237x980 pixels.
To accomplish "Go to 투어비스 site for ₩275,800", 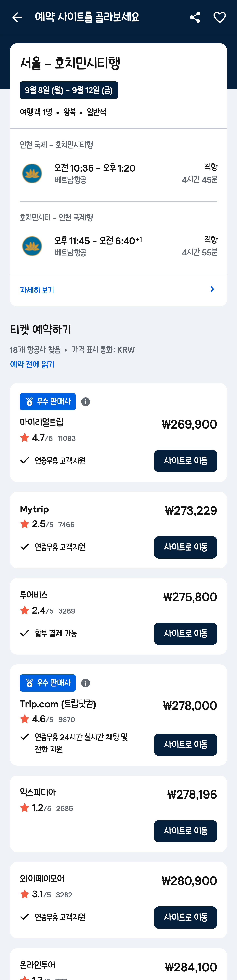I will tap(185, 633).
